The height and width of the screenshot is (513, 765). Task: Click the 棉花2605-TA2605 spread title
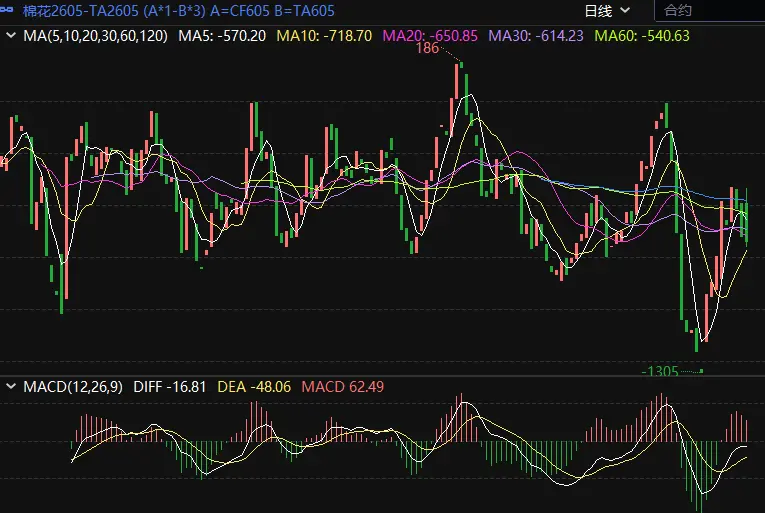click(83, 11)
